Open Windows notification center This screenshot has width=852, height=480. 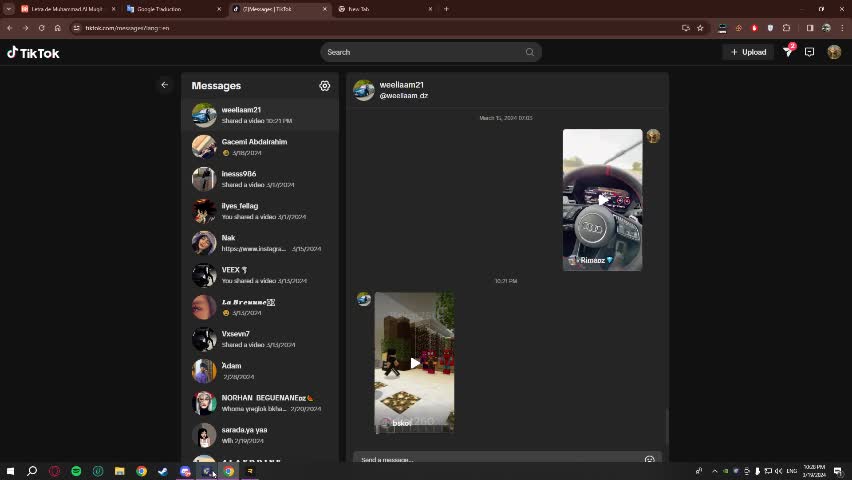838,471
